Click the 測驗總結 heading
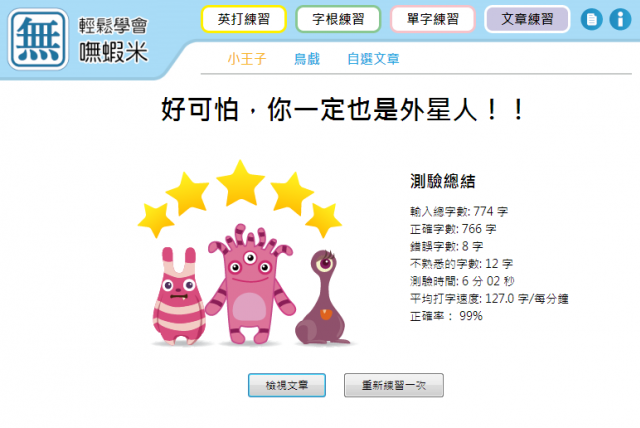The width and height of the screenshot is (640, 428). click(x=442, y=181)
